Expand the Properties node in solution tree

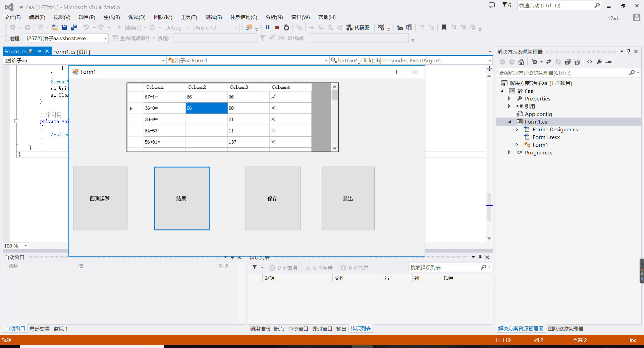(x=509, y=98)
